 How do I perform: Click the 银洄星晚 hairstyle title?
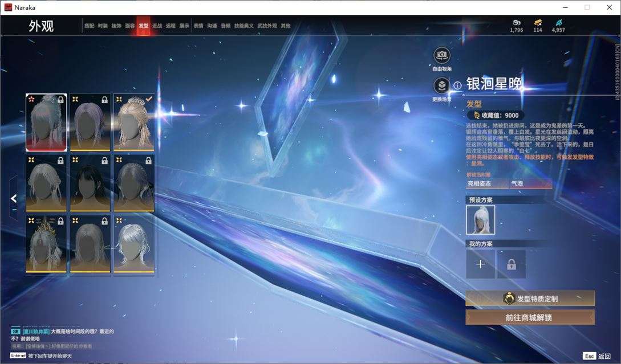point(494,84)
